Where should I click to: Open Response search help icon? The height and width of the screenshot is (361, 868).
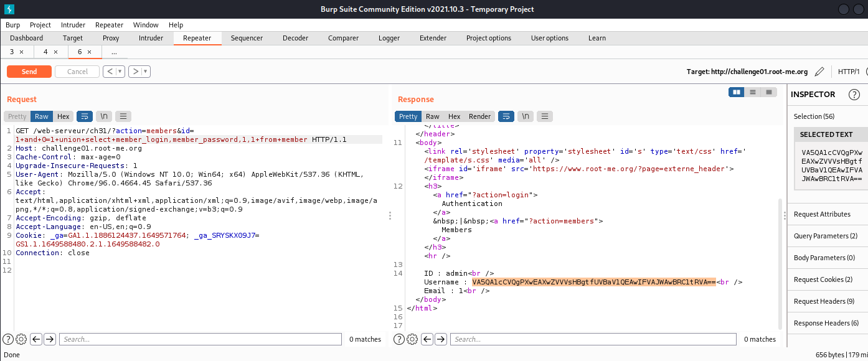click(399, 339)
